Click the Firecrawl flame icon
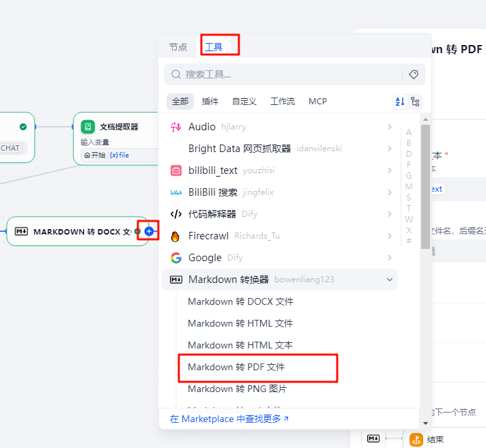This screenshot has width=486, height=448. coord(175,236)
